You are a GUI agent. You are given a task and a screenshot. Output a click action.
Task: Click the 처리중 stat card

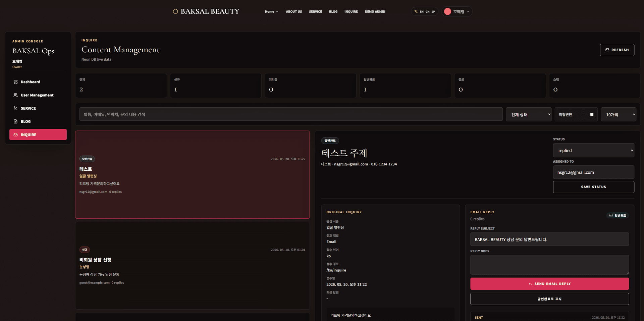pyautogui.click(x=310, y=86)
